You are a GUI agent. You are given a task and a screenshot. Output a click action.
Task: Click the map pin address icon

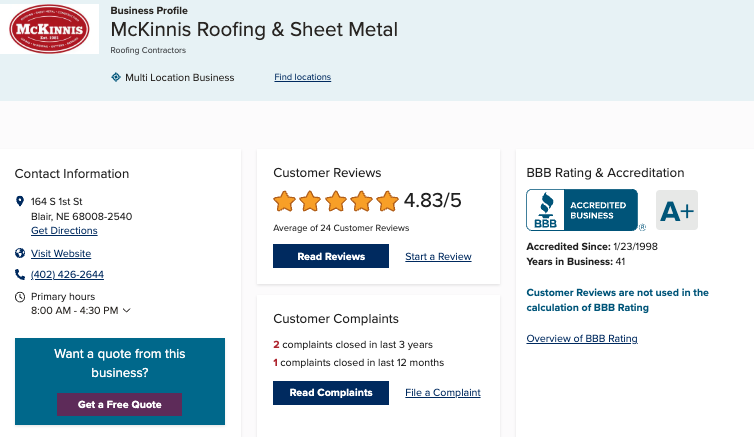coord(20,201)
